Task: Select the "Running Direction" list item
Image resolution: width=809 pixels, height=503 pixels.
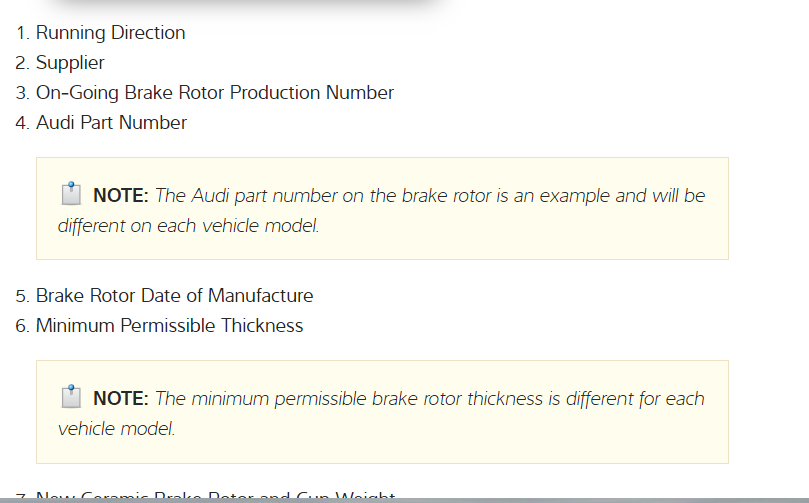Action: [x=110, y=33]
